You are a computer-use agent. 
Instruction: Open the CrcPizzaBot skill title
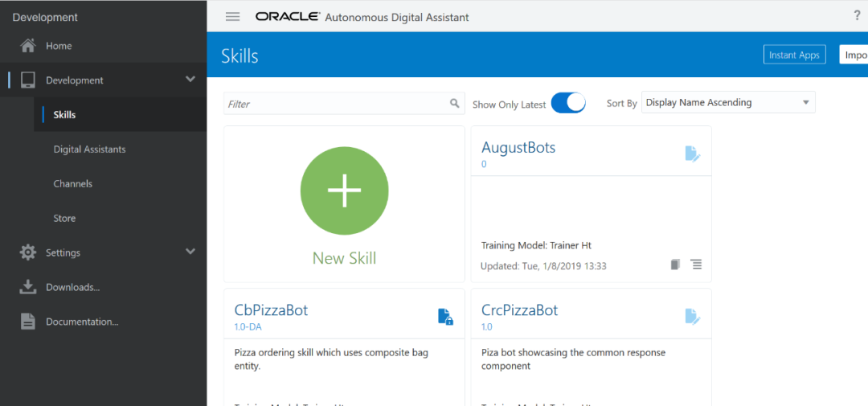click(520, 310)
